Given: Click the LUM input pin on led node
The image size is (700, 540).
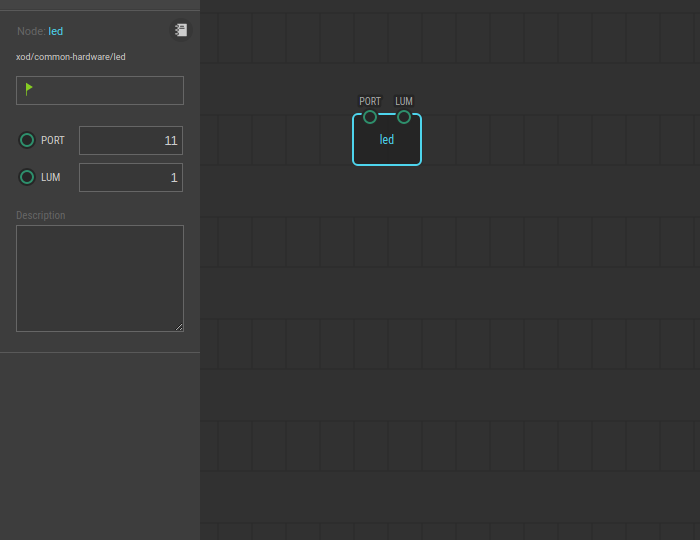Looking at the screenshot, I should point(404,117).
